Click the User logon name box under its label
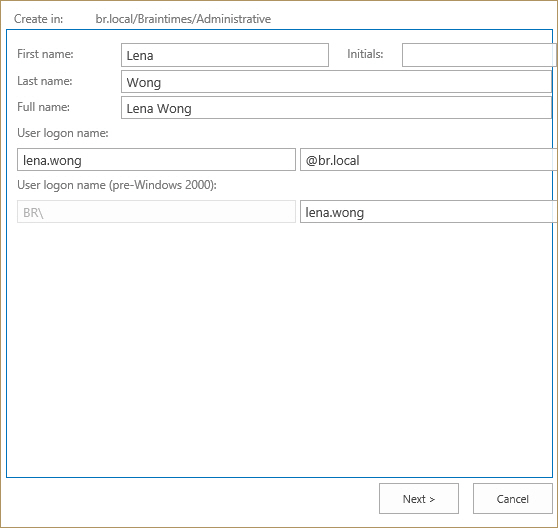The image size is (558, 528). [156, 160]
